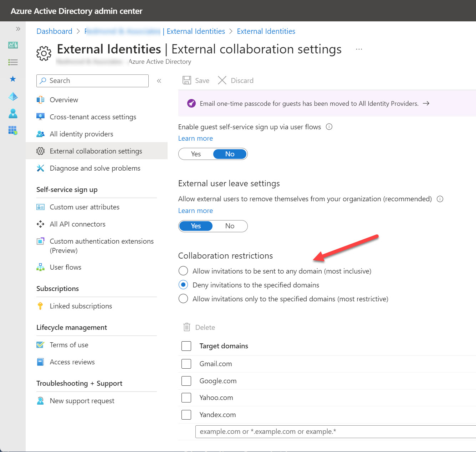This screenshot has width=476, height=452.
Task: Click the Overview menu icon
Action: click(x=40, y=100)
